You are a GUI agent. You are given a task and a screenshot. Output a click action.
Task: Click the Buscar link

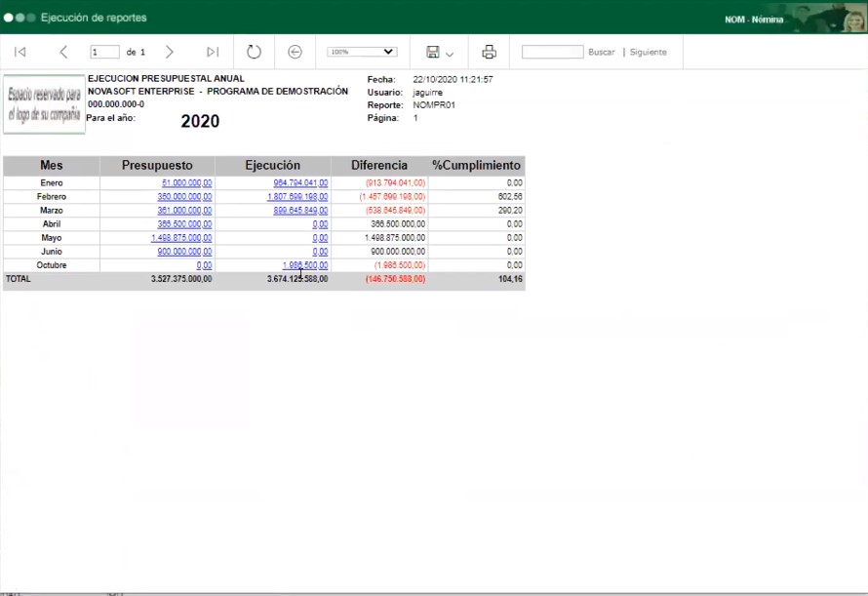point(601,52)
